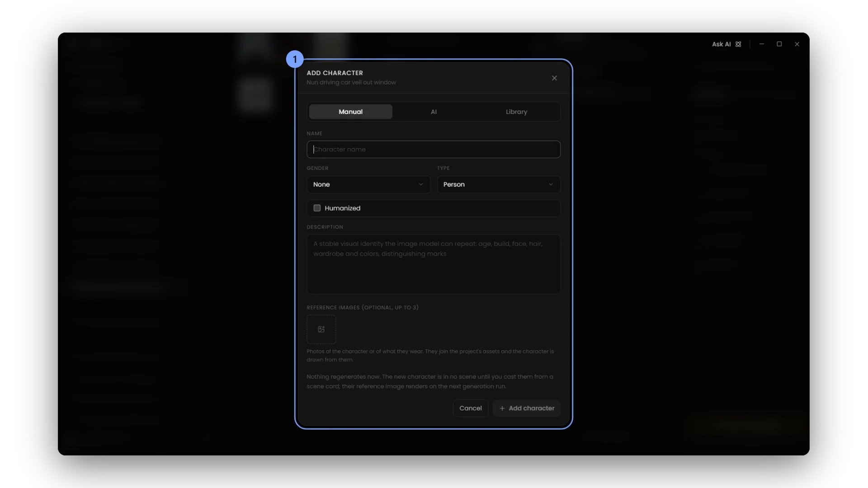
Task: Click into the Description text area
Action: click(434, 264)
